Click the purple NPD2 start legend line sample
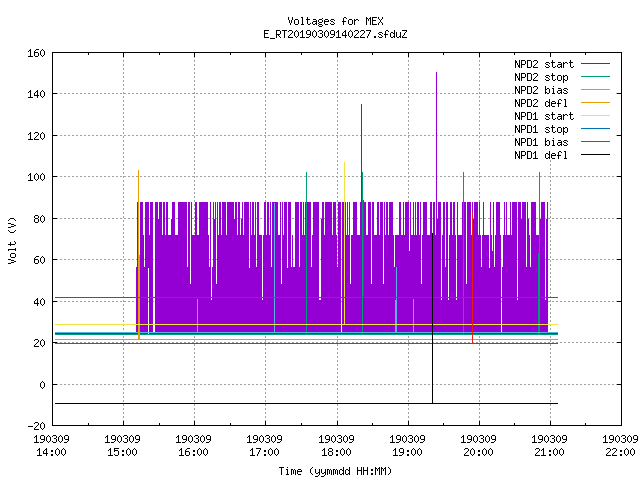This screenshot has height=480, width=640. 595,64
